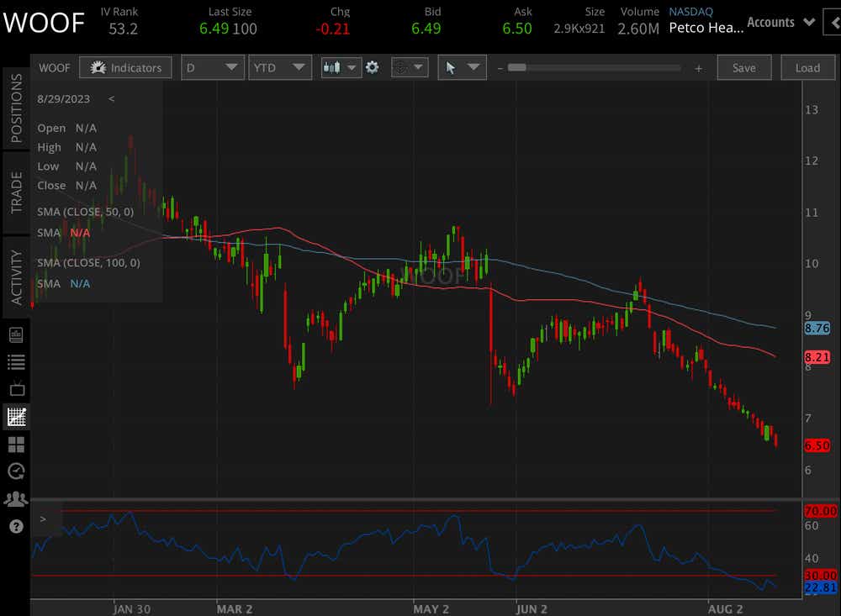Click the 6.50 last price label
841x616 pixels.
tap(817, 445)
